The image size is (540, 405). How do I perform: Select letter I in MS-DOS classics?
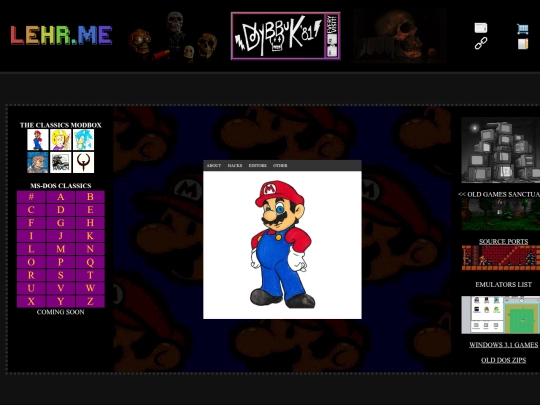point(31,236)
